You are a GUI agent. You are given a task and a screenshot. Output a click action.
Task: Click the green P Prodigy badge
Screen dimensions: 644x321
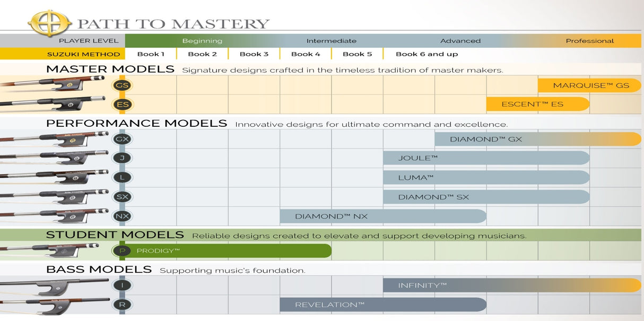(123, 250)
